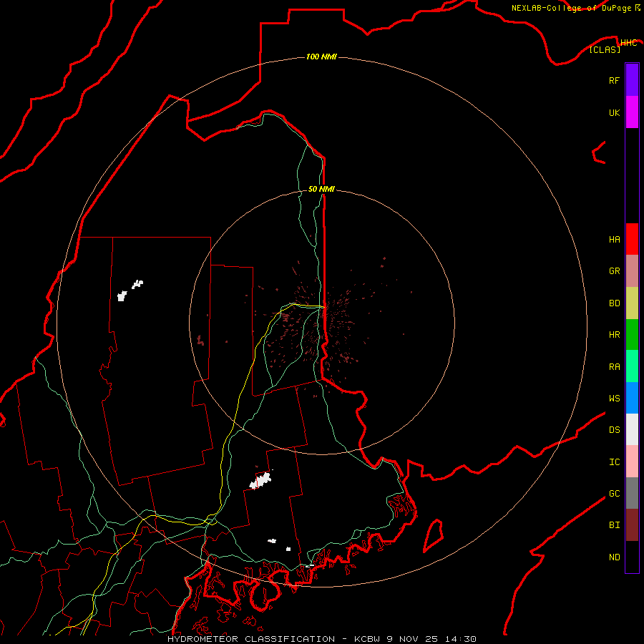This screenshot has width=644, height=644.
Task: Click the 50 NMI range ring label
Action: (x=321, y=189)
